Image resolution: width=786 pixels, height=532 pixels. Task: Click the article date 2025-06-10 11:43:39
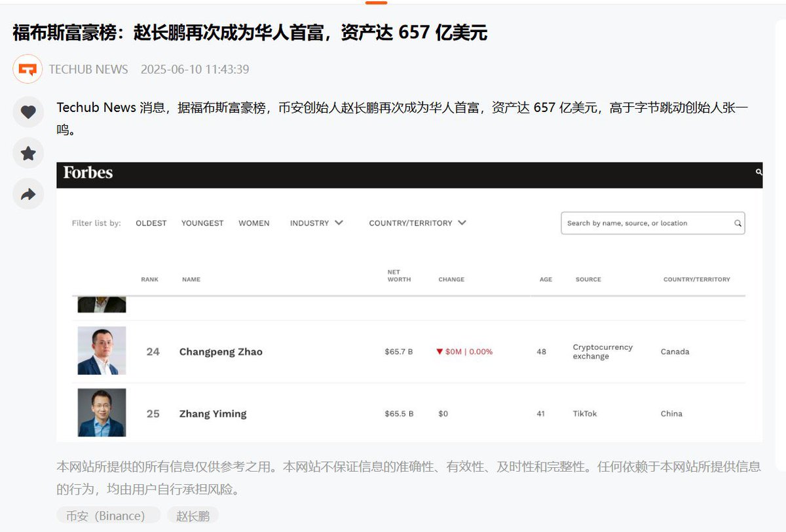pos(195,69)
